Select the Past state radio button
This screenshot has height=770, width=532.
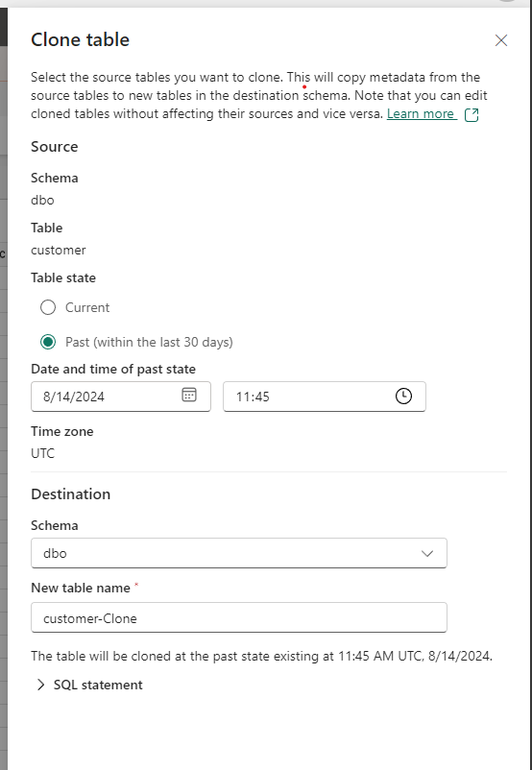[48, 342]
